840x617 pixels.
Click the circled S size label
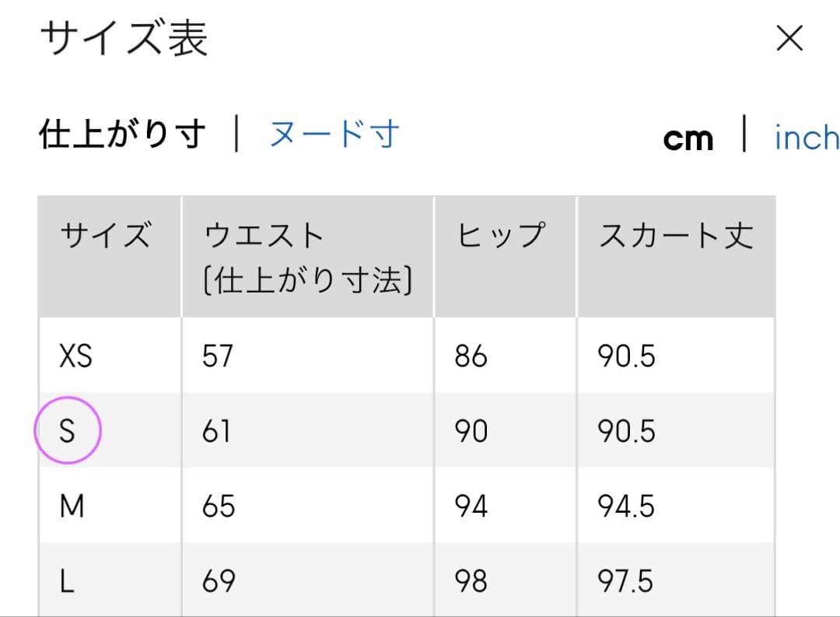(x=68, y=430)
